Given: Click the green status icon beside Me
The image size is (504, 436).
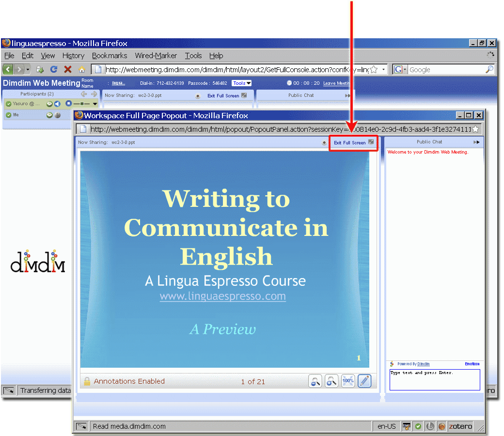Looking at the screenshot, I should point(9,115).
